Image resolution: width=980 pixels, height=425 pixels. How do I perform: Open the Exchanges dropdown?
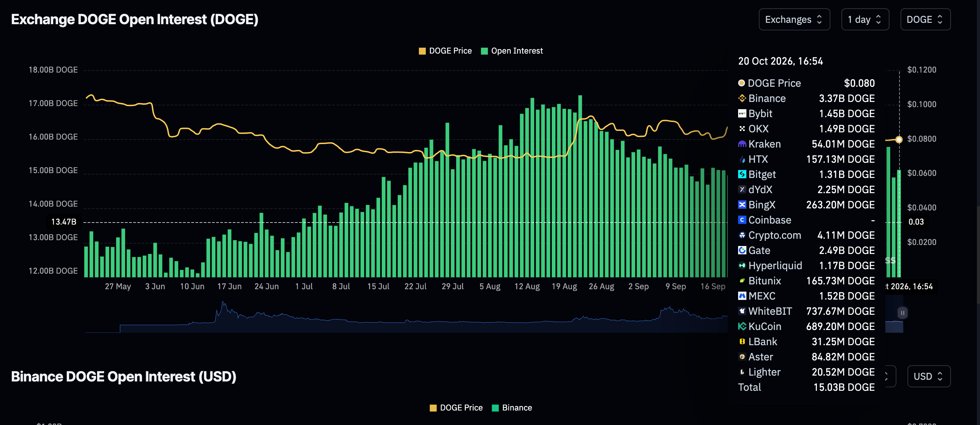tap(794, 19)
